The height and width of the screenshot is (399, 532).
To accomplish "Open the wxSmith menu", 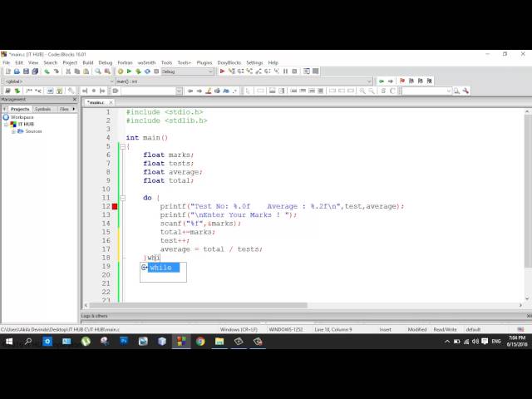I will click(x=146, y=62).
